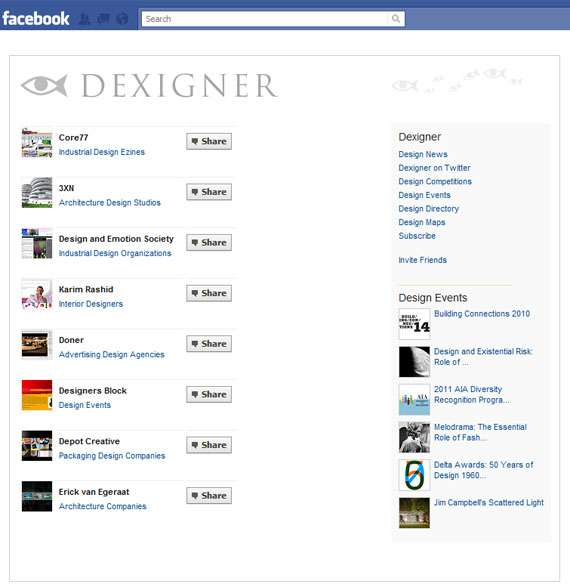Open Industrial Design Ezines category link
Image resolution: width=570 pixels, height=587 pixels.
pyautogui.click(x=101, y=152)
